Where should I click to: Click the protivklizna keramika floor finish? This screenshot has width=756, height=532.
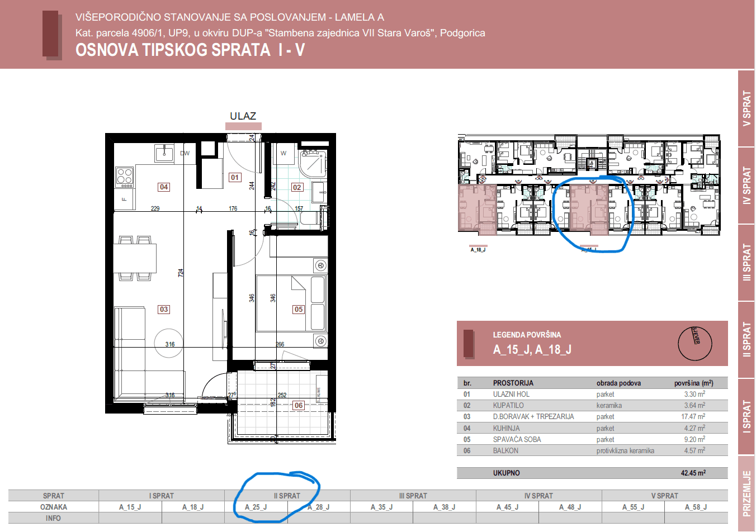pyautogui.click(x=625, y=450)
